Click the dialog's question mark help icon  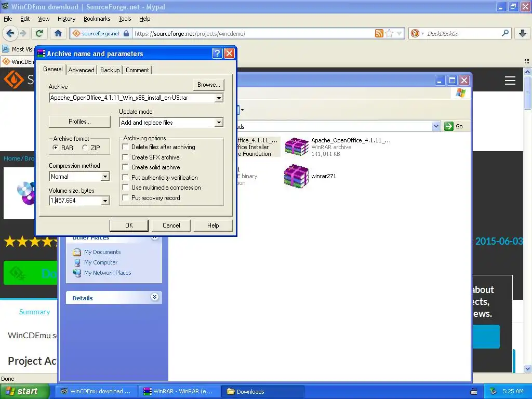coord(217,54)
